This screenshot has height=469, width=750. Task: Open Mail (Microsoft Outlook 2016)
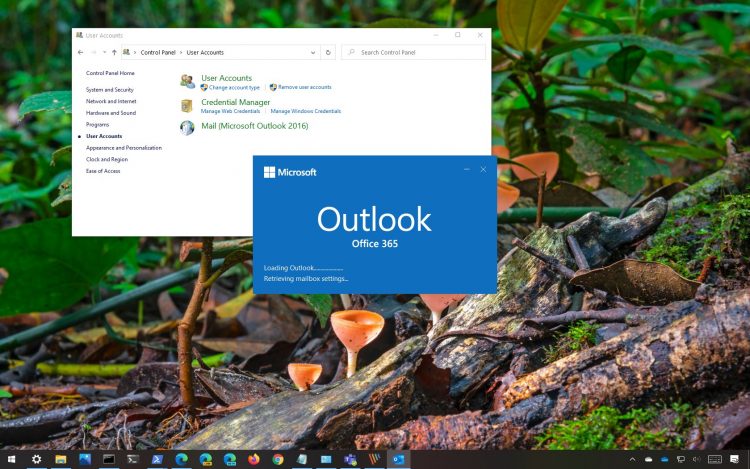point(254,126)
